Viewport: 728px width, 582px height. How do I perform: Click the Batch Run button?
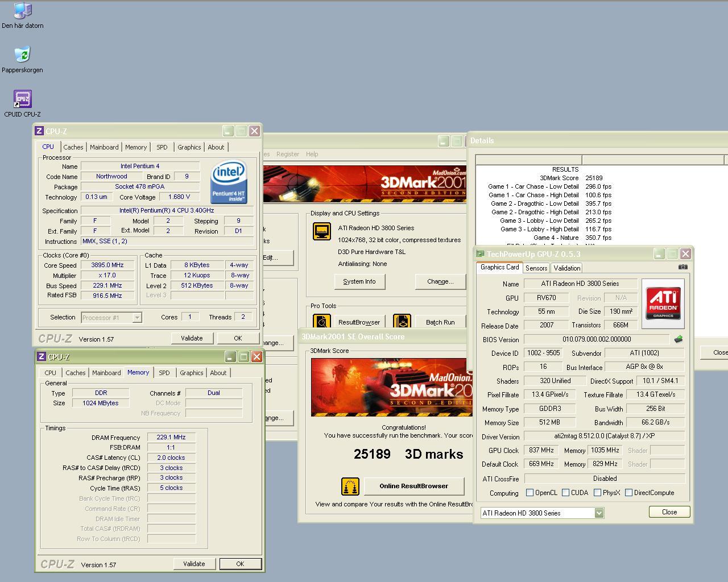pos(440,322)
